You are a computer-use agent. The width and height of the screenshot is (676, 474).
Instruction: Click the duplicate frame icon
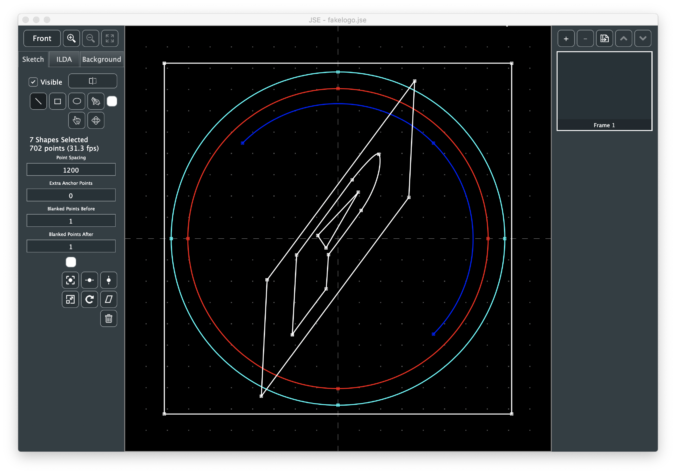tap(604, 38)
